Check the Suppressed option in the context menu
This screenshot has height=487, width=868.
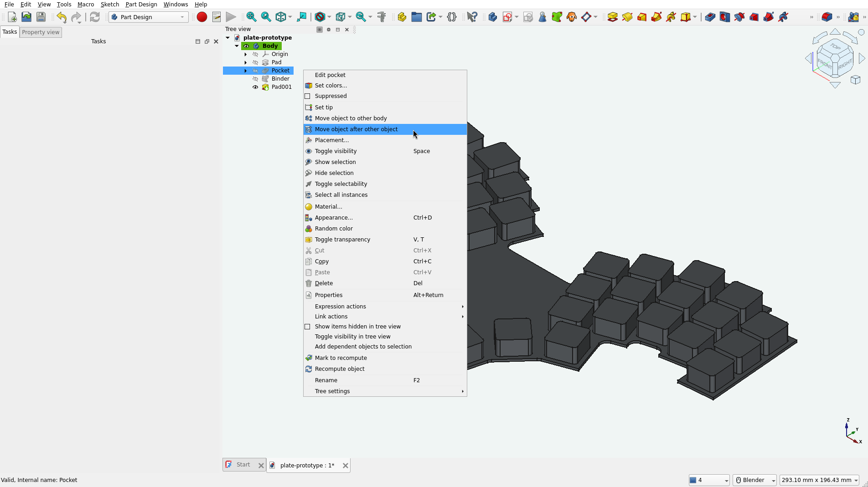click(308, 96)
